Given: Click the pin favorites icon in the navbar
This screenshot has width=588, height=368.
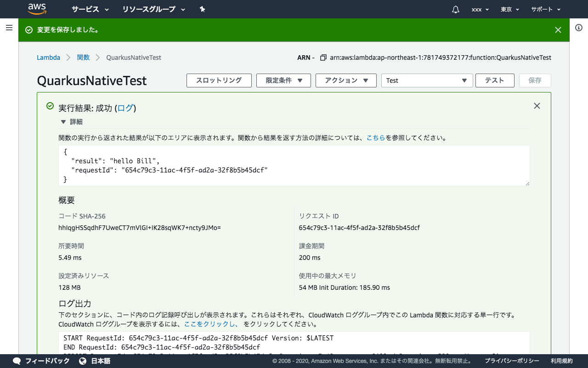Looking at the screenshot, I should (202, 9).
